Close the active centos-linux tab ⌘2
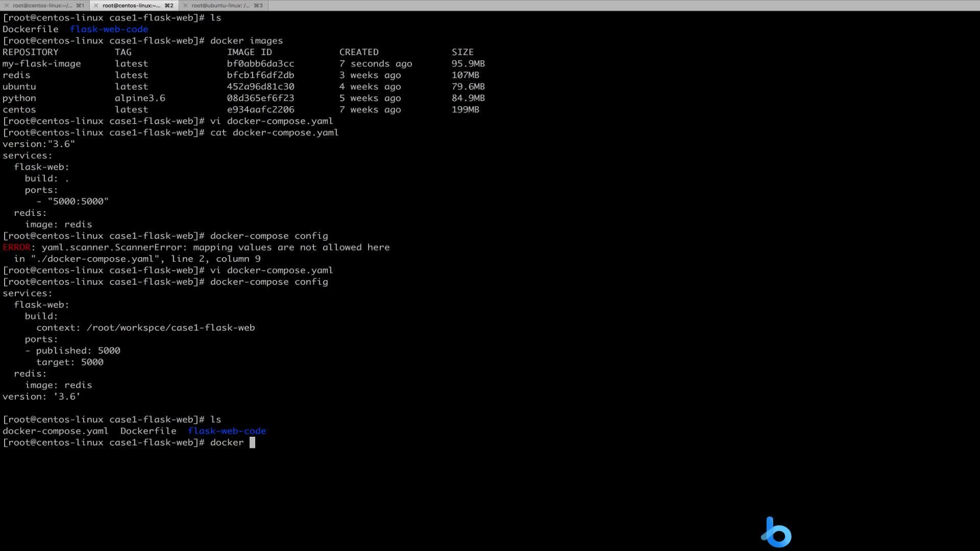The width and height of the screenshot is (980, 551). pos(95,6)
